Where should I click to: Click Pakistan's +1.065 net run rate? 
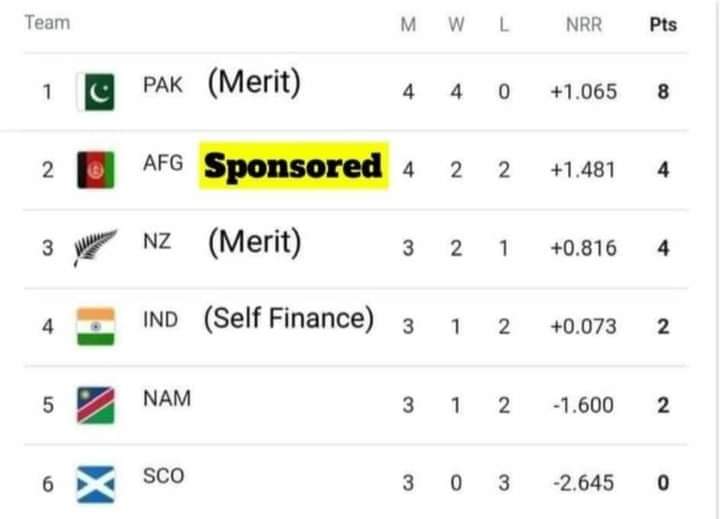(584, 92)
